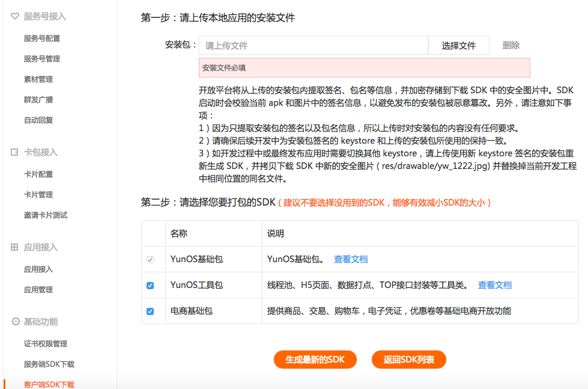The width and height of the screenshot is (588, 389).
Task: Open 应用管理
Action: click(x=38, y=290)
